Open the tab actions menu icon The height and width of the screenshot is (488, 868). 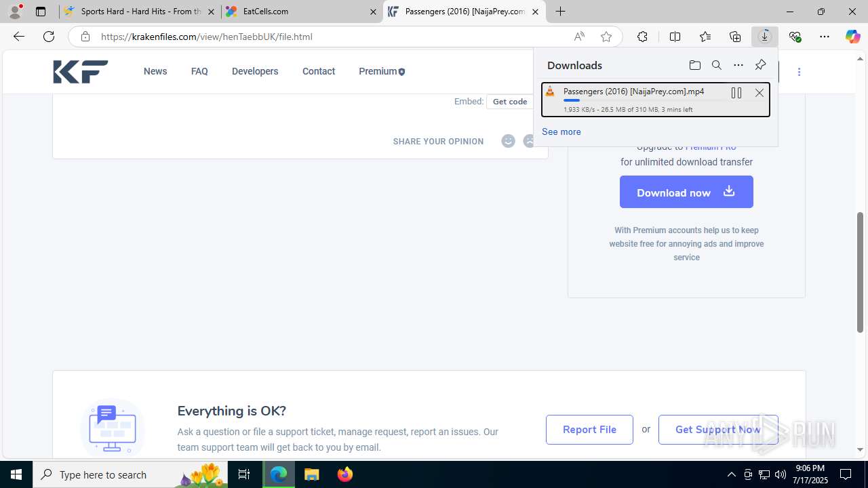tap(41, 12)
